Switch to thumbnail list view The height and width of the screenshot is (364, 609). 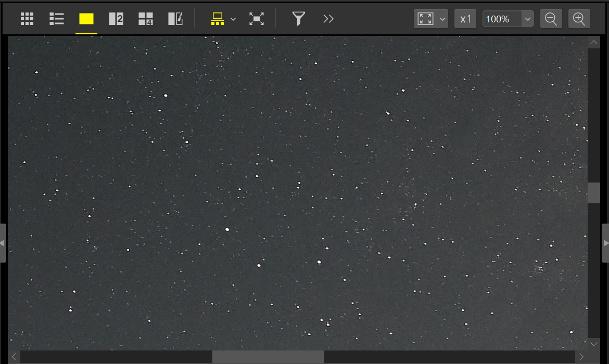(x=56, y=19)
